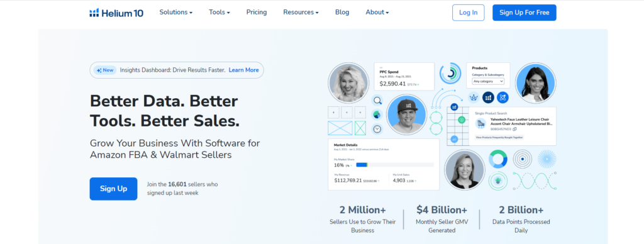Click the pie chart icon
Screen dimensions: 644x244
pyautogui.click(x=377, y=114)
